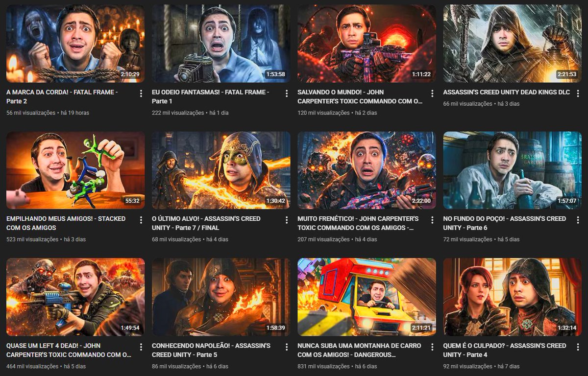Open options menu for QUASE UM LEFT 4 DEAD video

click(x=141, y=347)
